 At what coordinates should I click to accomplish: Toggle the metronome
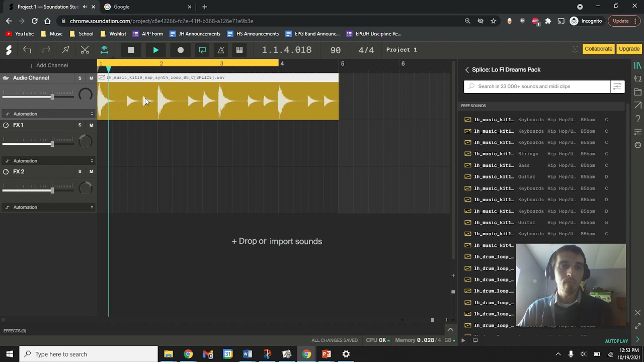point(221,50)
